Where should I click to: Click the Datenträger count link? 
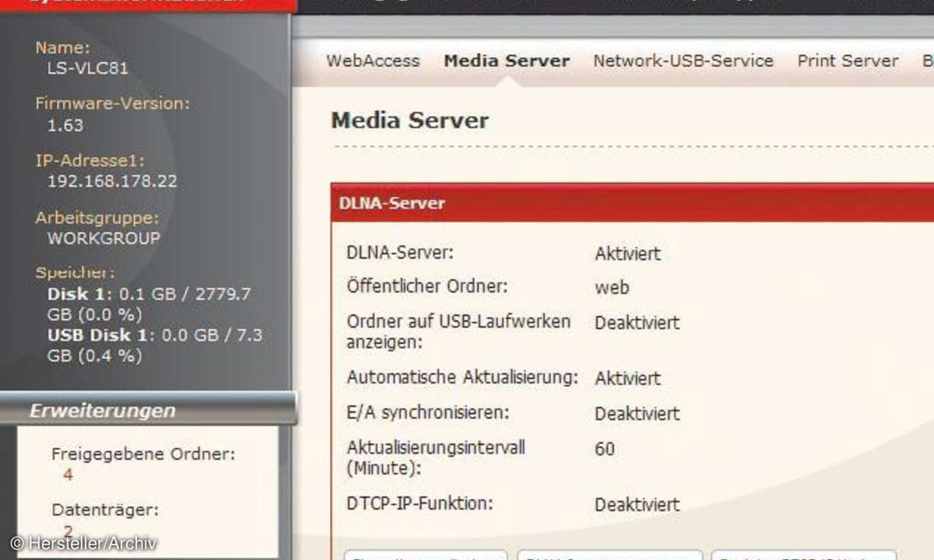pyautogui.click(x=68, y=532)
